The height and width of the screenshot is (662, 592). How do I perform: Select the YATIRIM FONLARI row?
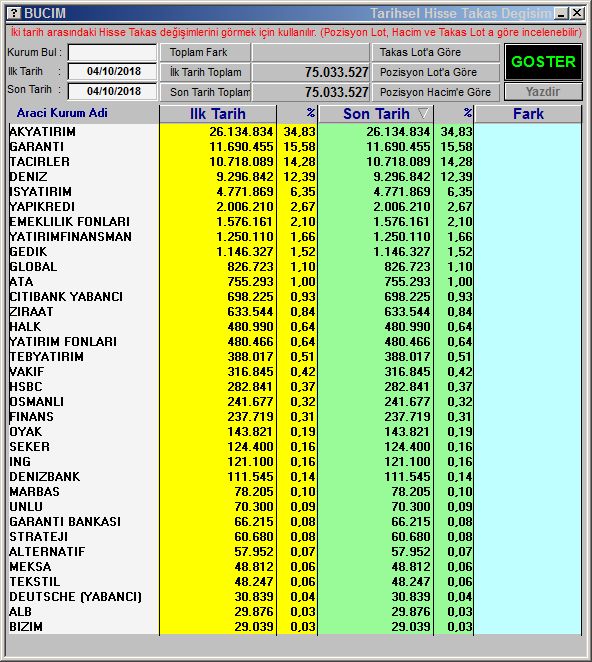coord(295,342)
